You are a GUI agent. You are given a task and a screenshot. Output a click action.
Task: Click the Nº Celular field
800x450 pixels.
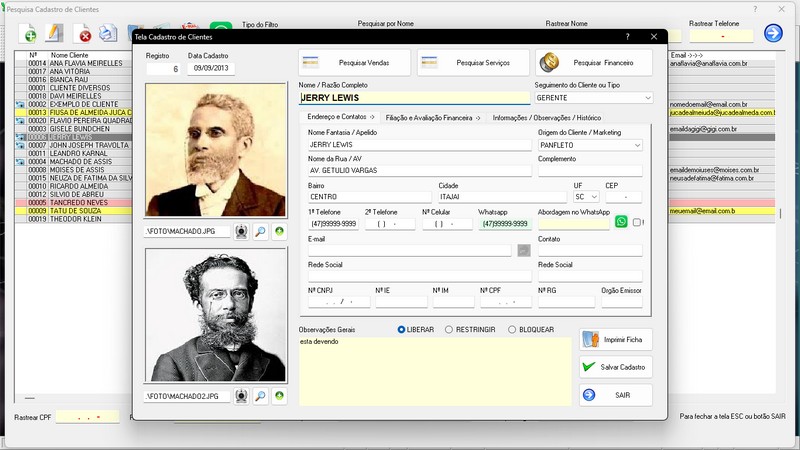coord(447,223)
